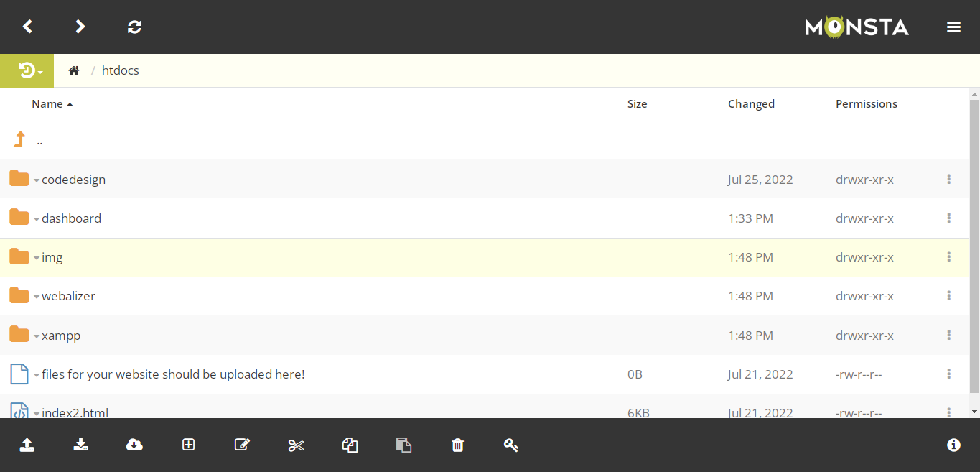The image size is (980, 472).
Task: Click the cloud download icon
Action: point(134,445)
